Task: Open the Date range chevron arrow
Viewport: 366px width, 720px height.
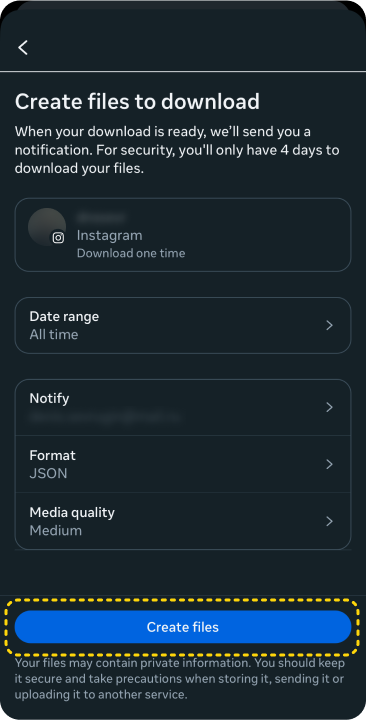Action: click(x=329, y=326)
